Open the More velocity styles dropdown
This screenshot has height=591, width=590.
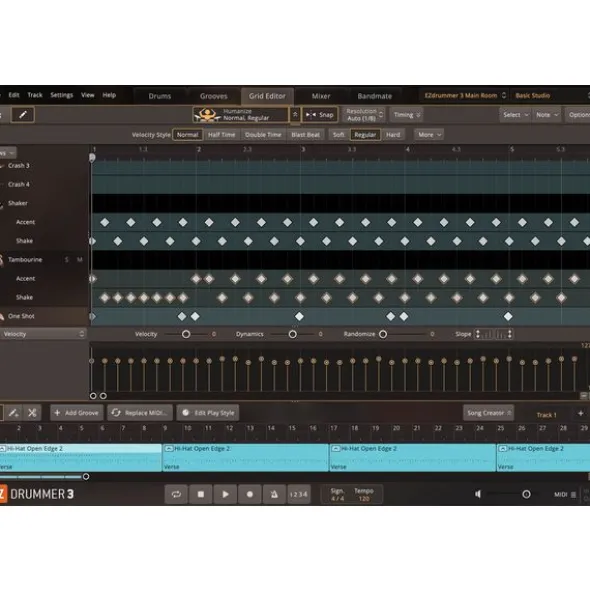point(429,135)
